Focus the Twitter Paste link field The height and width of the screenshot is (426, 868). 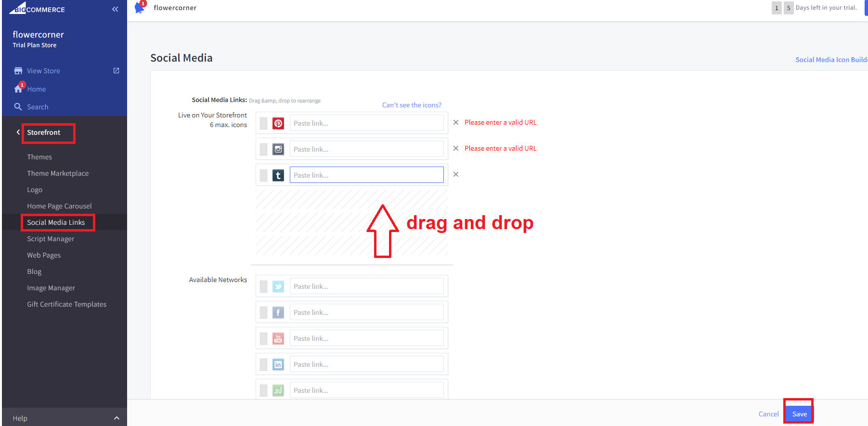367,286
